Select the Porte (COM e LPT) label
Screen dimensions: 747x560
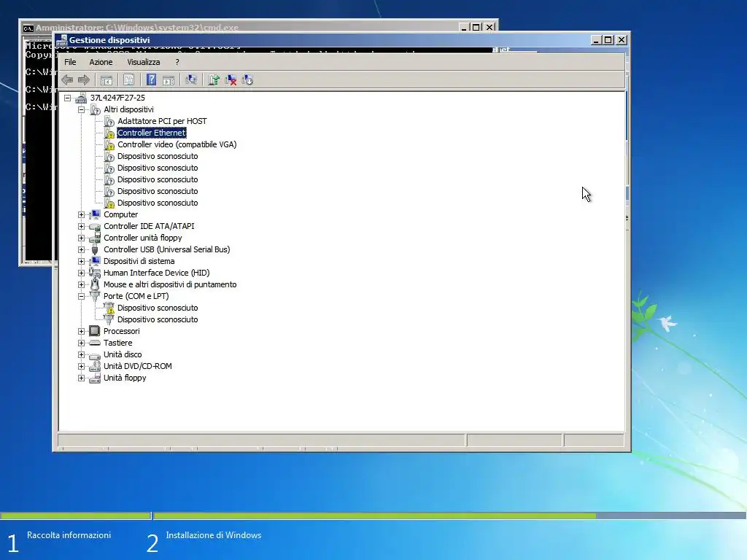click(136, 296)
